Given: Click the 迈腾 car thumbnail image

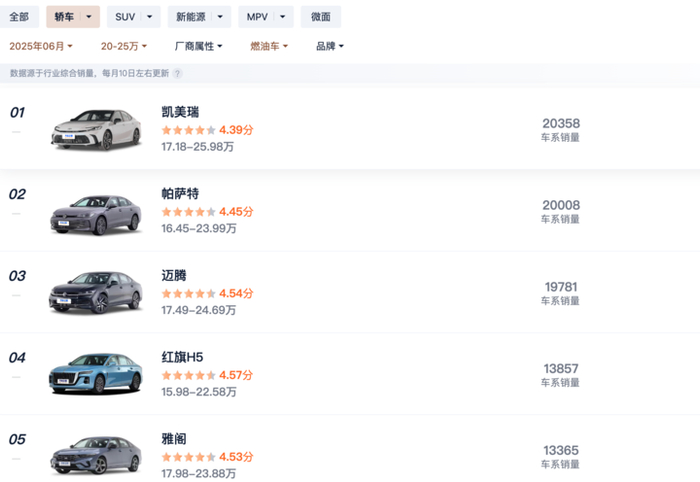Looking at the screenshot, I should pyautogui.click(x=96, y=292).
